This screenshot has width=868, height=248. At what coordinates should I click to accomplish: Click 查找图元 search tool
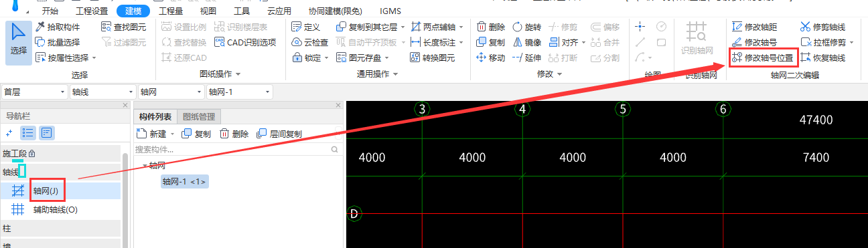tap(123, 27)
